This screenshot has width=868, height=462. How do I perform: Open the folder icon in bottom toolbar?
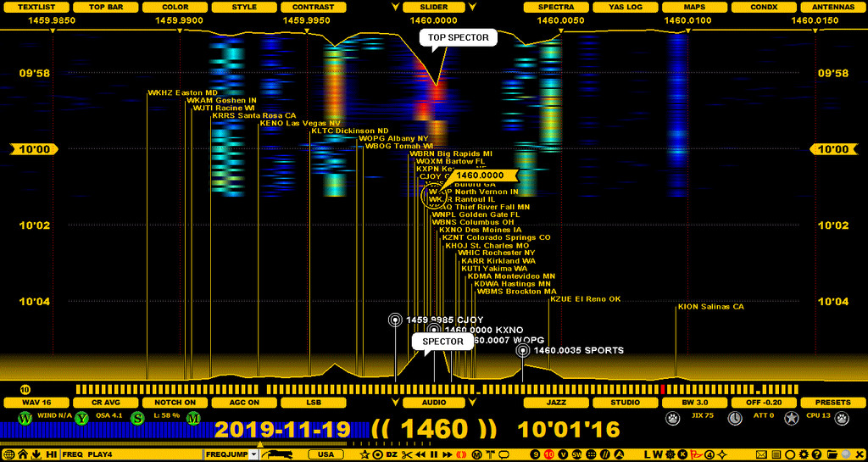[x=832, y=454]
